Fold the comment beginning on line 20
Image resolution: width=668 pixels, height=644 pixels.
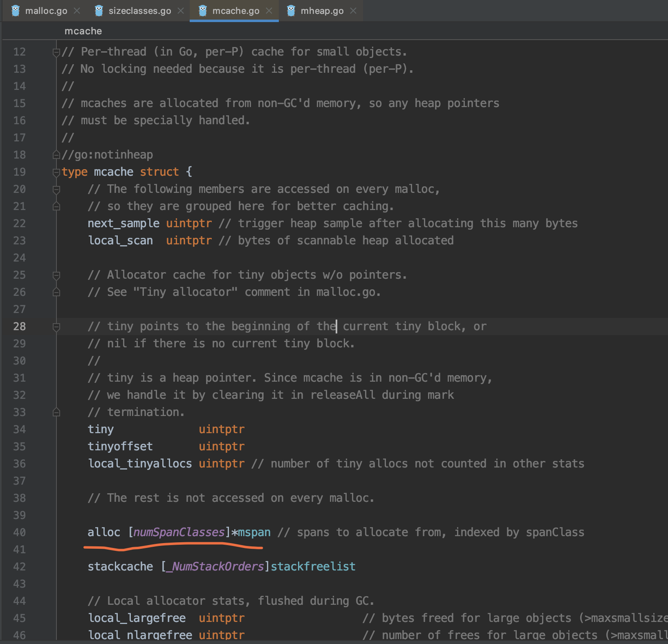tap(56, 189)
